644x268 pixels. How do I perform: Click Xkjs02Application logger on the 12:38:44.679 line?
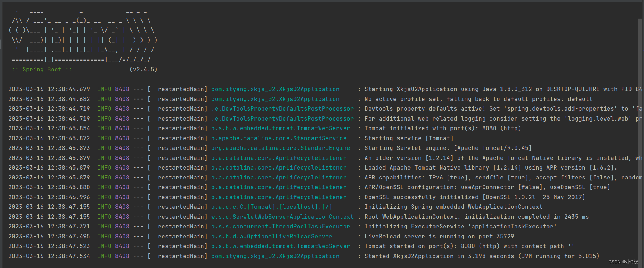point(275,89)
